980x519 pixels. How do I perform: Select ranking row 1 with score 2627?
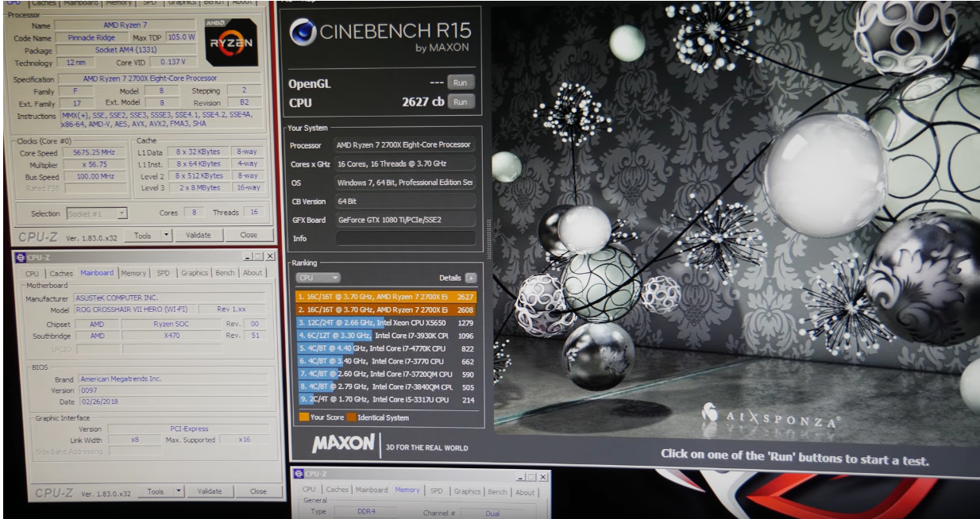pos(387,297)
